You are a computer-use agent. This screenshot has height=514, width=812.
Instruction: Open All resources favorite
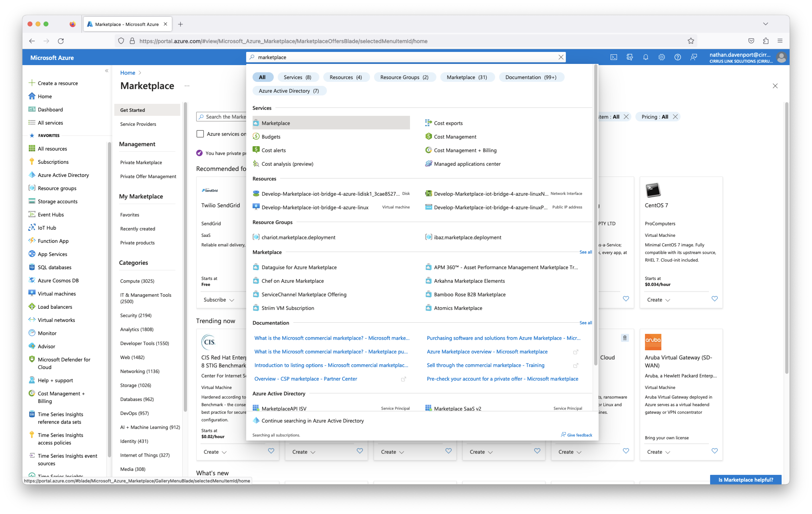[52, 149]
